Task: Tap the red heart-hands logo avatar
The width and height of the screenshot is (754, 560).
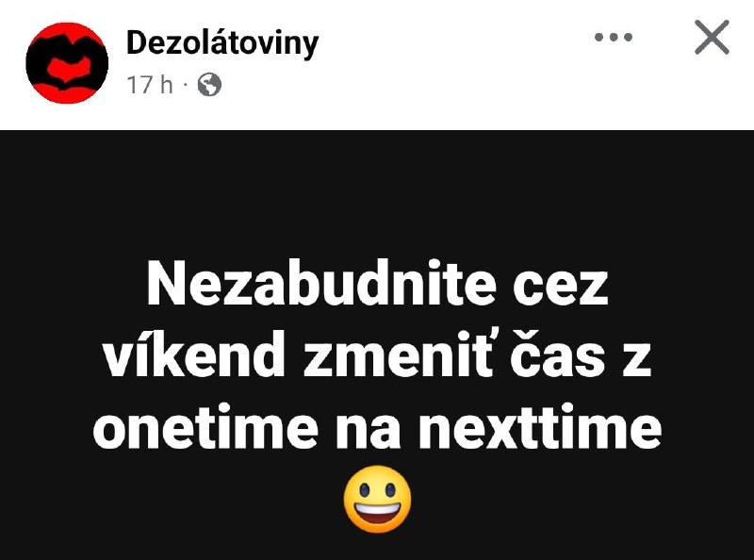Action: click(67, 63)
